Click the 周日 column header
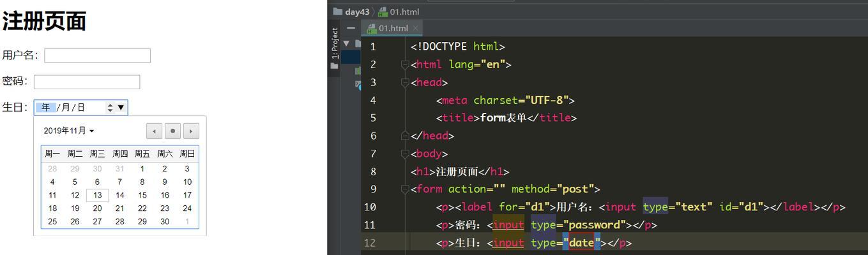The width and height of the screenshot is (868, 255). [187, 154]
